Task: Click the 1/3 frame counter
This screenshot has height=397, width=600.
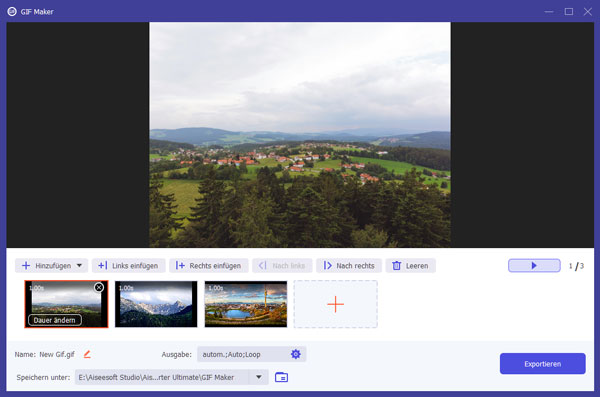Action: [576, 266]
